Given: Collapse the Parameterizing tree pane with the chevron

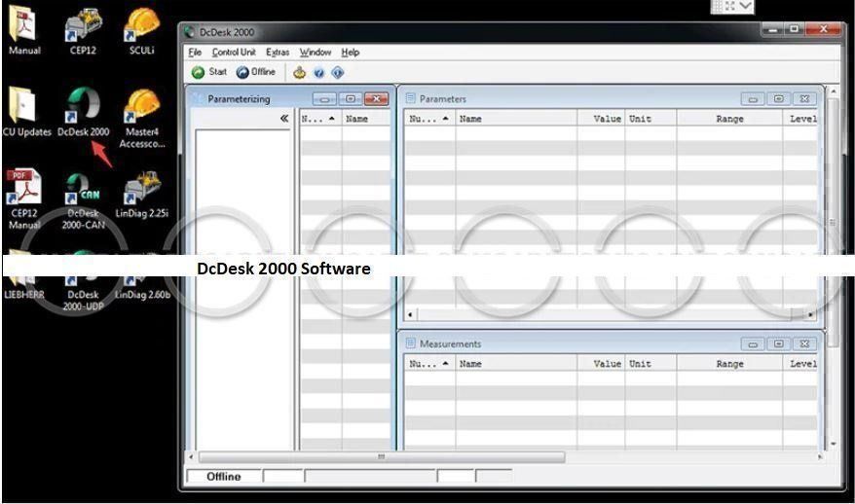Looking at the screenshot, I should tap(284, 119).
